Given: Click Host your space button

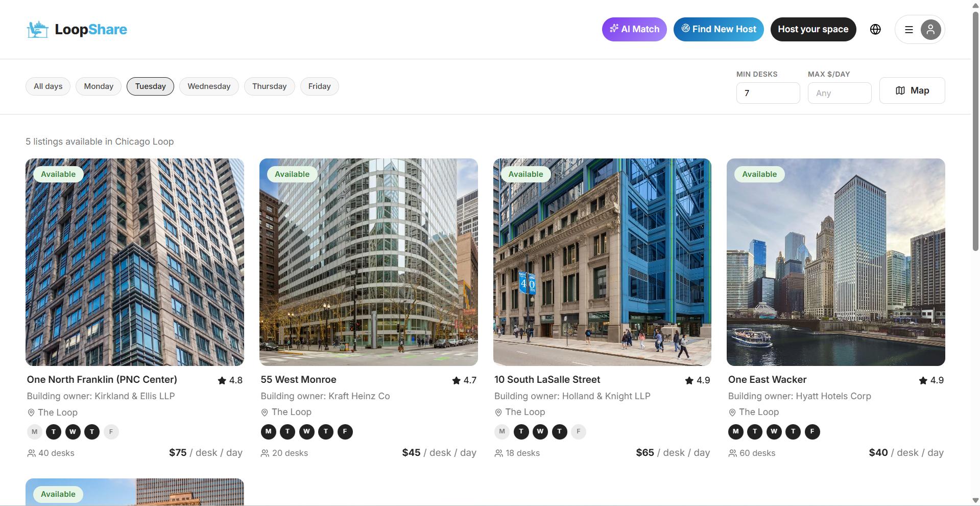Looking at the screenshot, I should tap(813, 29).
